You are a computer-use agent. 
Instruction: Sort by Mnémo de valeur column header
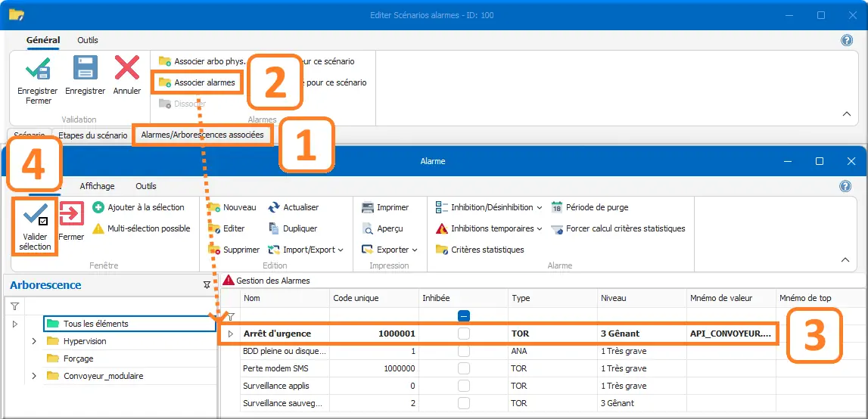tap(731, 298)
